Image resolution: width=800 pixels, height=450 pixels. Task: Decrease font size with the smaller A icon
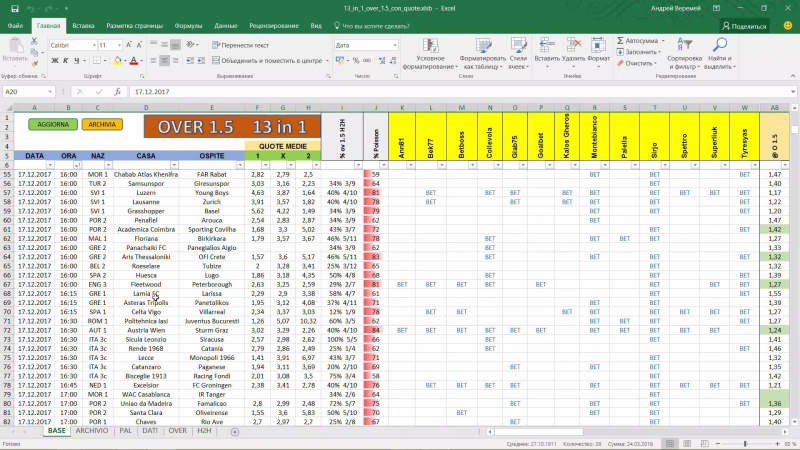[139, 45]
